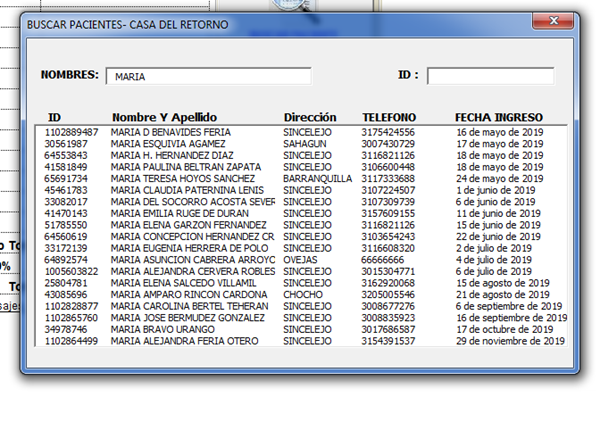Select row MARIA DEL SOCORRO ACOSTA
Screen dimensions: 600x431
pos(301,202)
